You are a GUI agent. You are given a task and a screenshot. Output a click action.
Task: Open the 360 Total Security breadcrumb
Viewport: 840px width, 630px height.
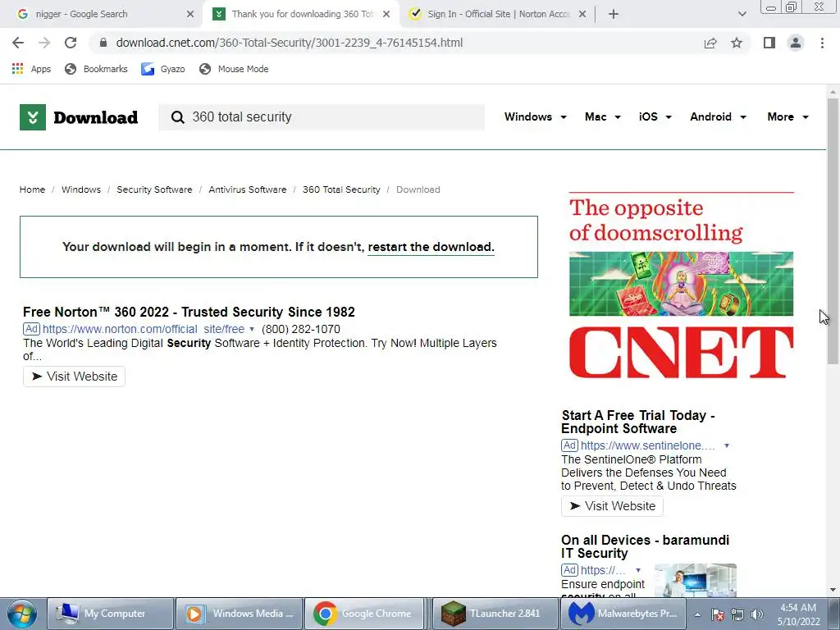coord(341,189)
